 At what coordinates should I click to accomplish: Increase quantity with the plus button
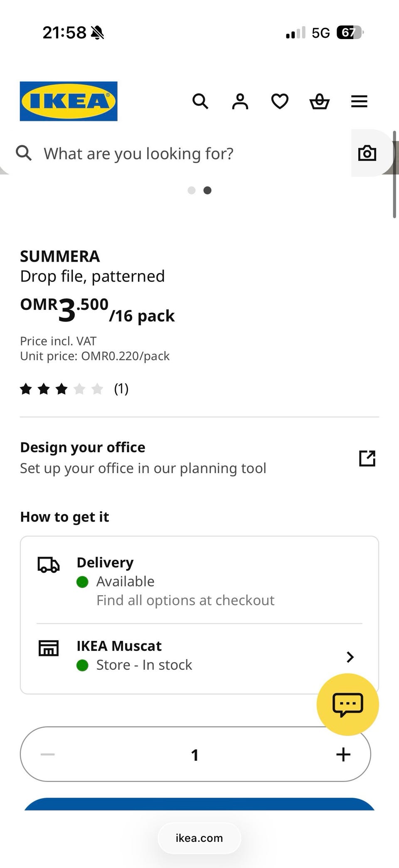[x=343, y=754]
